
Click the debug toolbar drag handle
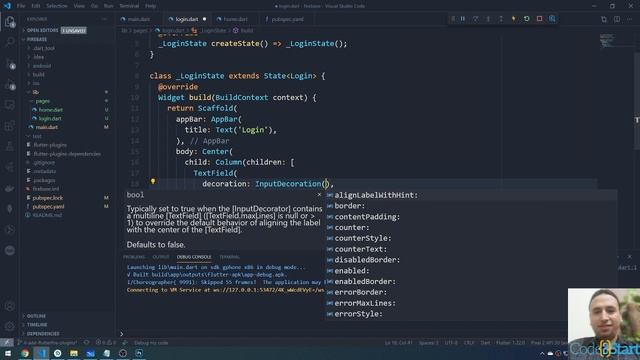coord(453,19)
